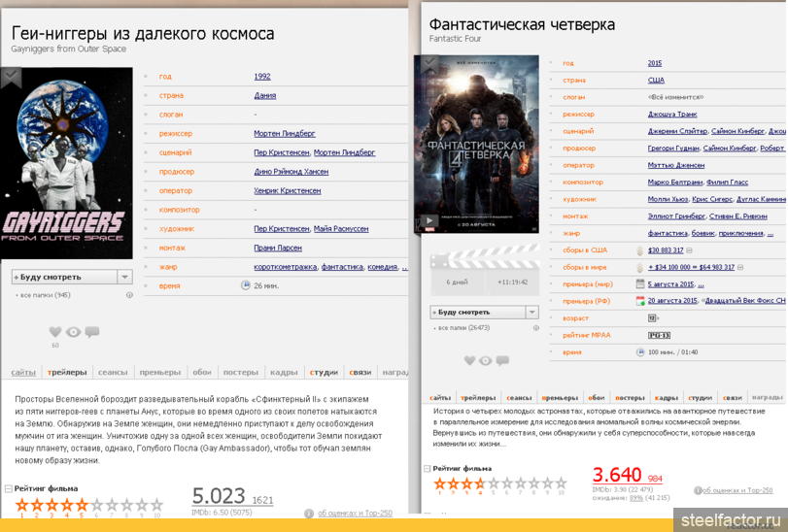Rate Gayniggers film with the tenth star
This screenshot has width=788, height=532.
click(x=155, y=505)
